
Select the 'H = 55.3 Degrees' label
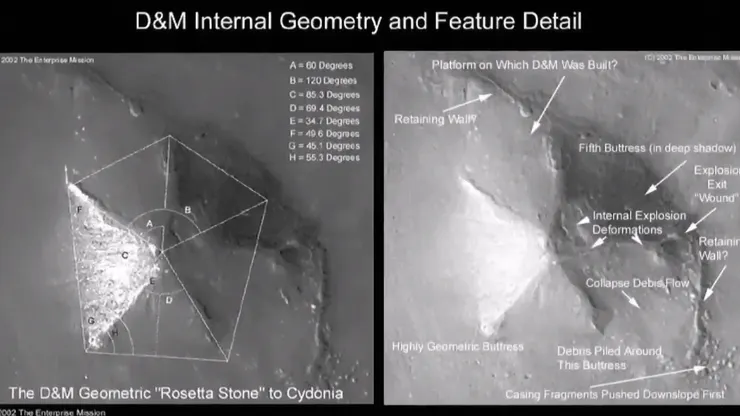coord(325,158)
